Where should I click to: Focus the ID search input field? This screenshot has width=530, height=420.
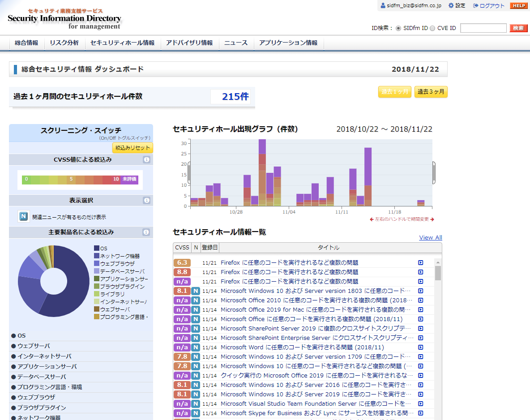coord(483,28)
